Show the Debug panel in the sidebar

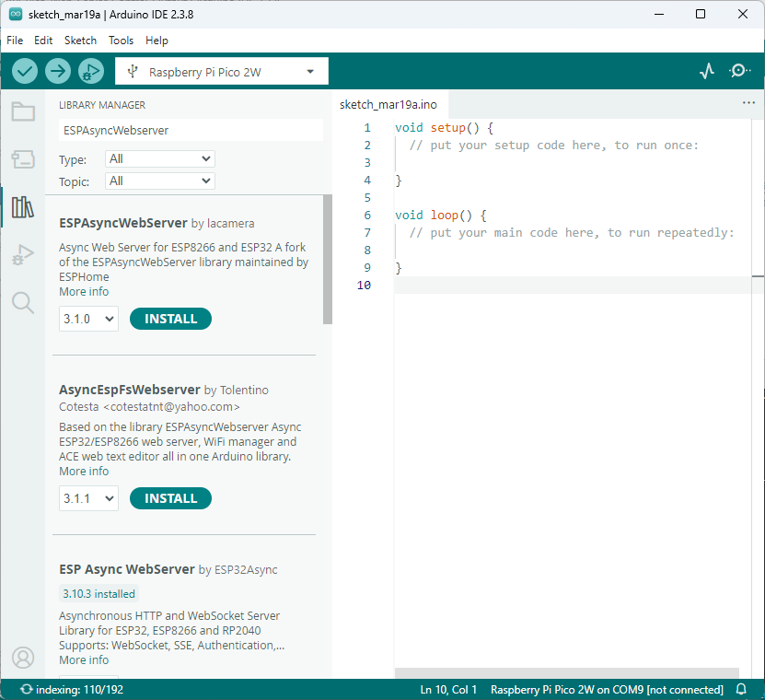point(23,255)
